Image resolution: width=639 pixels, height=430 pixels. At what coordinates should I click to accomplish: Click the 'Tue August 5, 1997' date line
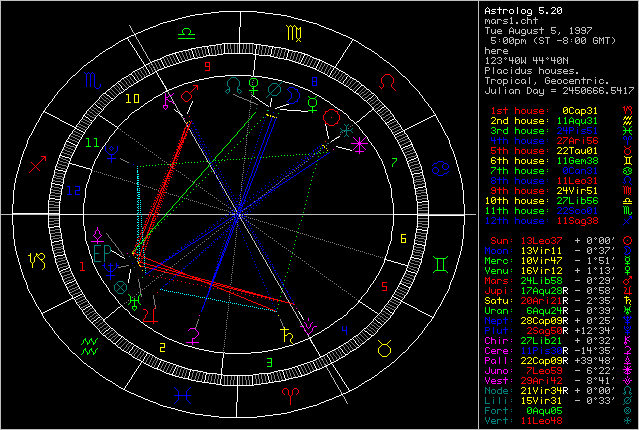[538, 31]
